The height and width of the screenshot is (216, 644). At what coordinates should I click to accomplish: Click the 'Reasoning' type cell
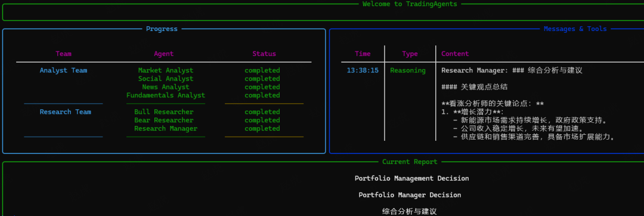point(408,70)
